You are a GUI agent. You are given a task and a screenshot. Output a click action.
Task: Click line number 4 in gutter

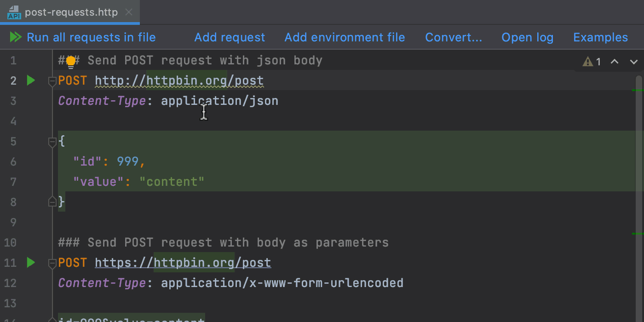pyautogui.click(x=12, y=121)
